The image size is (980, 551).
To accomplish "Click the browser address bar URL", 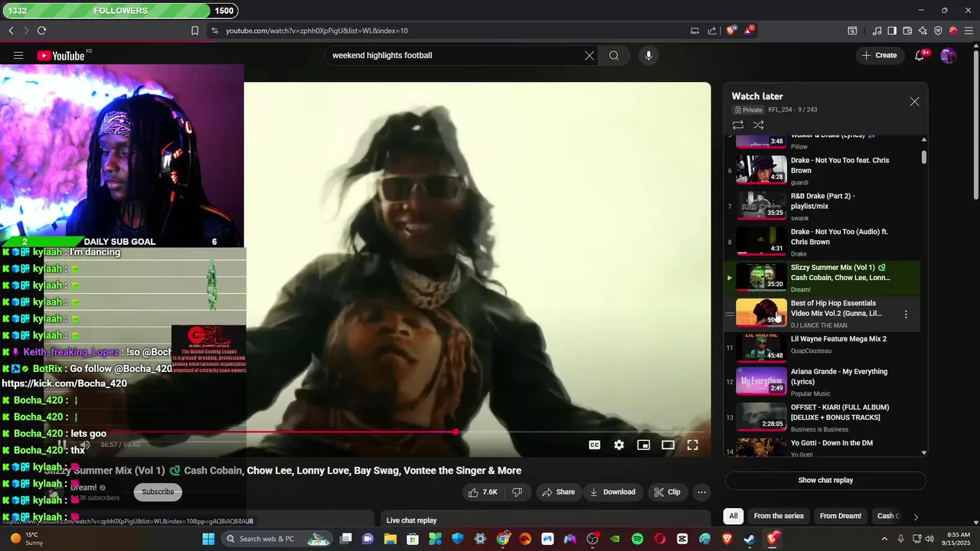I will (x=317, y=31).
